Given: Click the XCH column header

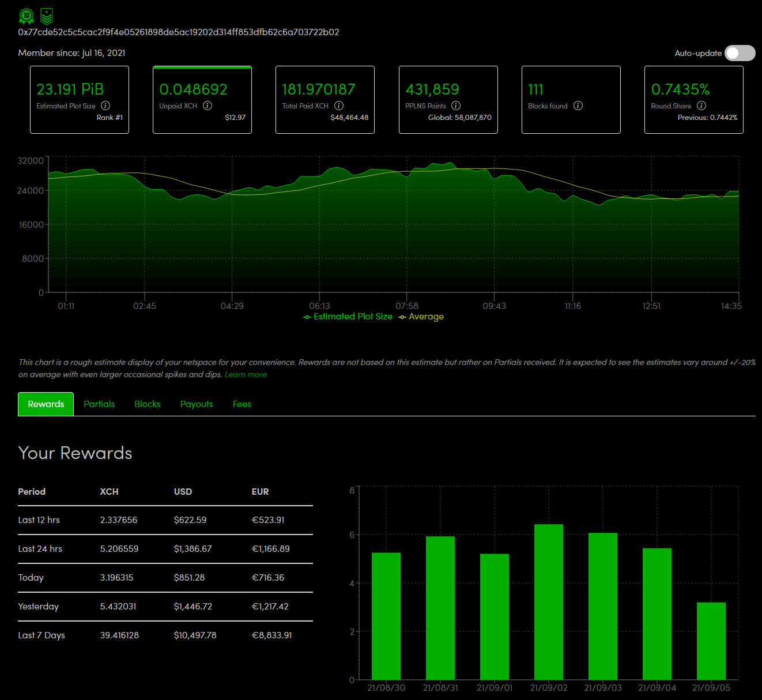Looking at the screenshot, I should (x=109, y=492).
